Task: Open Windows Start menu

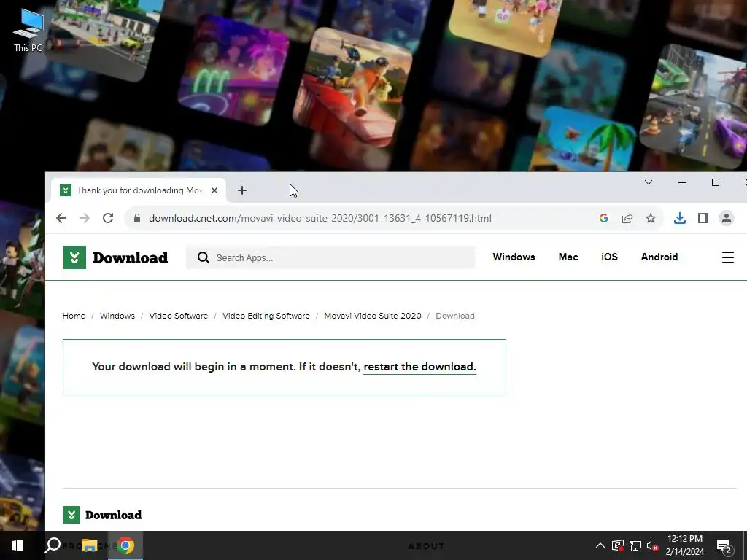Action: [x=18, y=545]
